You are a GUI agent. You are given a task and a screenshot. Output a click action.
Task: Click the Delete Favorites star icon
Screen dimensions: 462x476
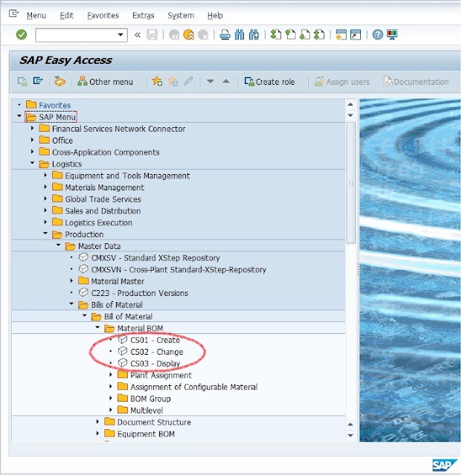coord(173,81)
